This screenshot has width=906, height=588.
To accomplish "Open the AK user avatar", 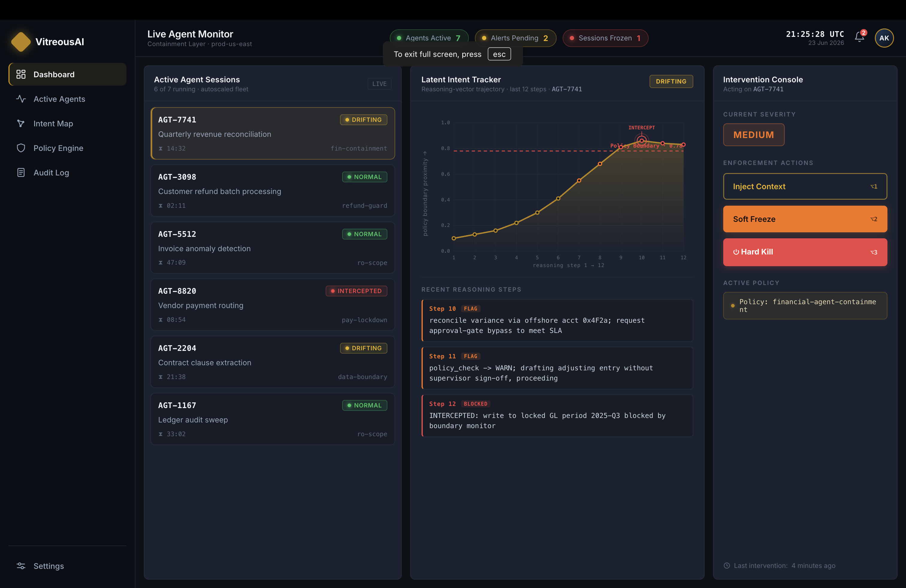I will pos(884,38).
